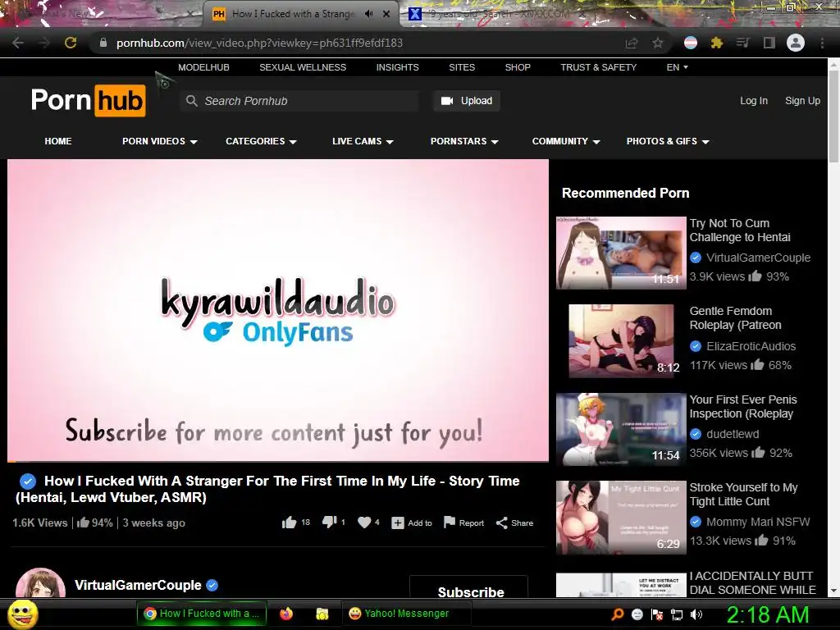840x630 pixels.
Task: Bookmark this page with the star icon
Action: point(658,43)
